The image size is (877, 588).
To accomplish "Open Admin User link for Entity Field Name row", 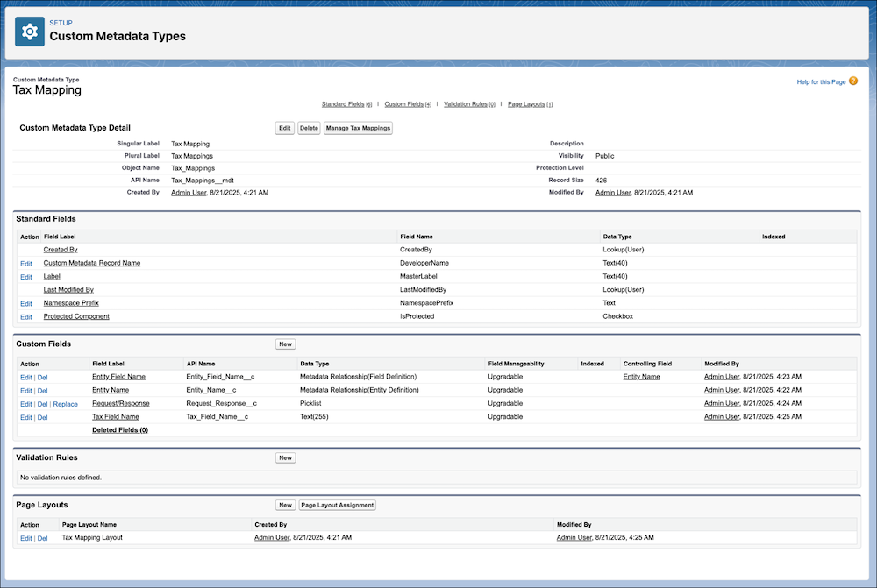I will click(722, 377).
